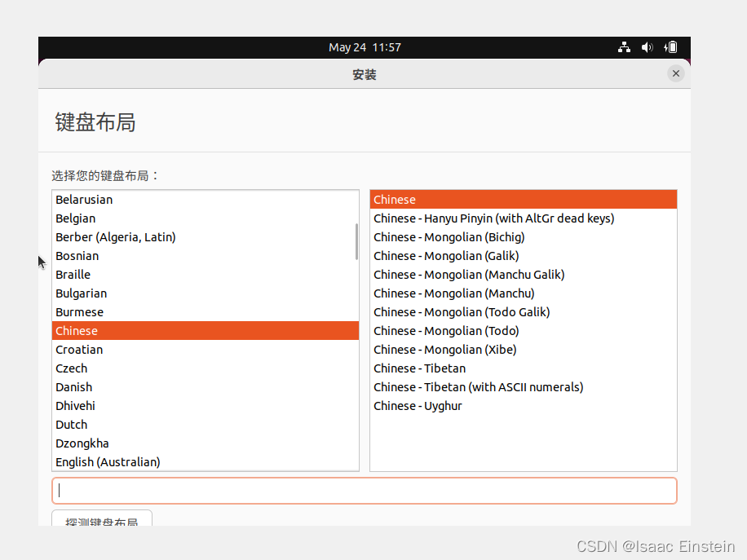The image size is (747, 560).
Task: Select Chinese - Tibetan (with ASCII numerals)
Action: (x=523, y=387)
